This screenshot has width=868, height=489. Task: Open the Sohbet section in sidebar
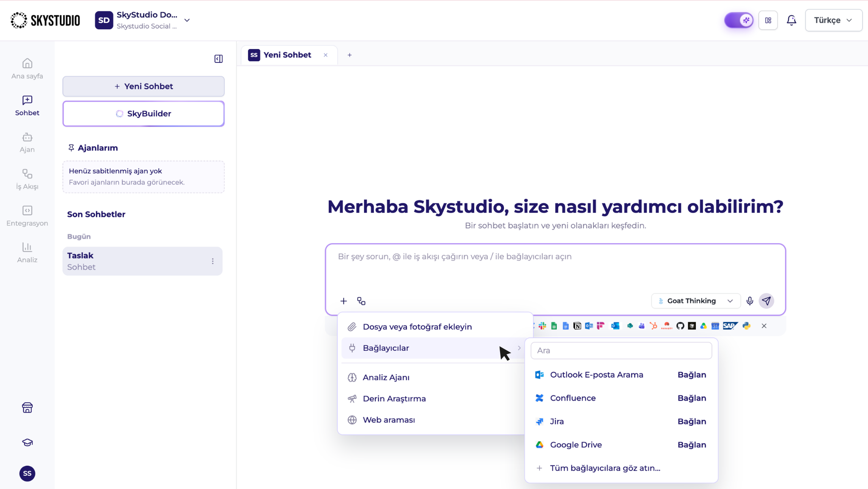coord(27,106)
